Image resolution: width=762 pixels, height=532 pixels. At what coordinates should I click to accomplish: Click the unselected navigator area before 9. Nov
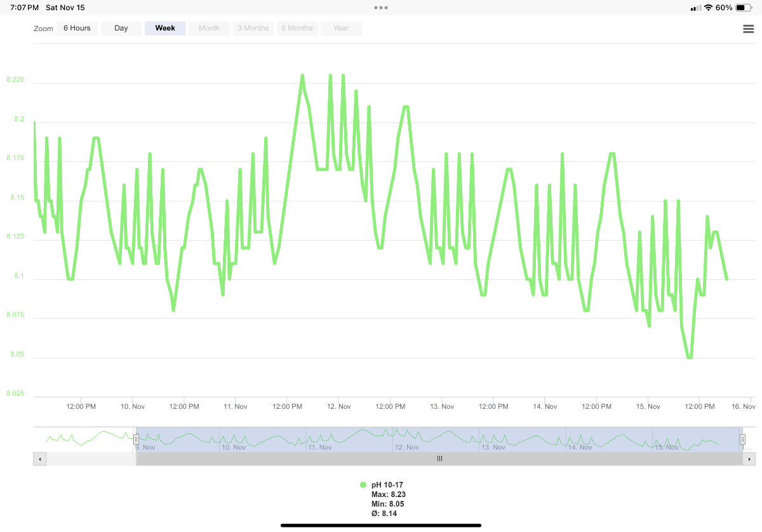pyautogui.click(x=84, y=439)
